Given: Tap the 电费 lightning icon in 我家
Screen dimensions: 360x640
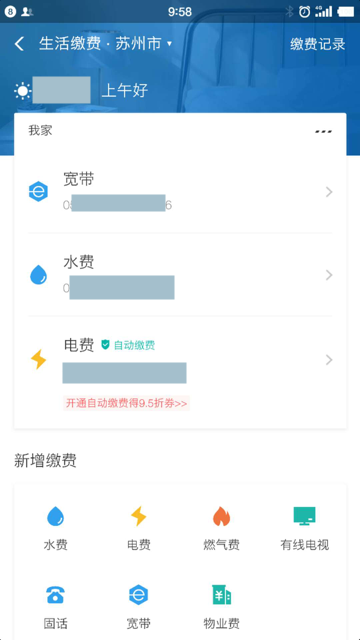Looking at the screenshot, I should click(x=38, y=360).
